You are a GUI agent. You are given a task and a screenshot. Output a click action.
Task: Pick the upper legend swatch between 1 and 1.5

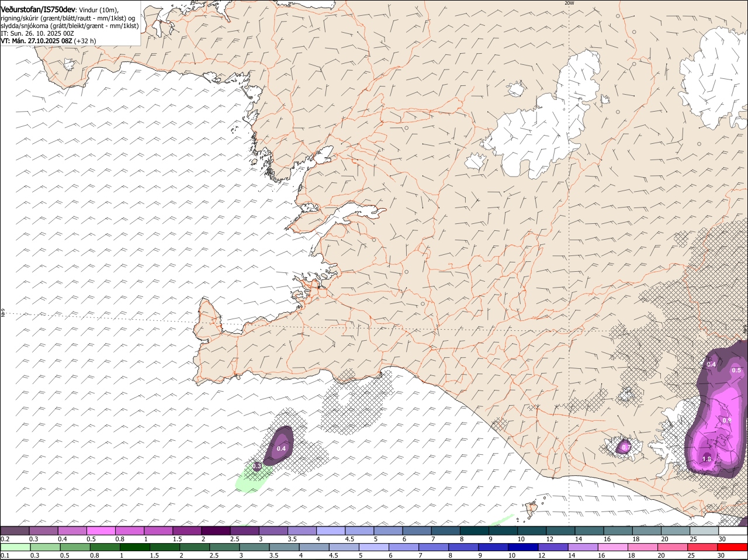pos(158,530)
